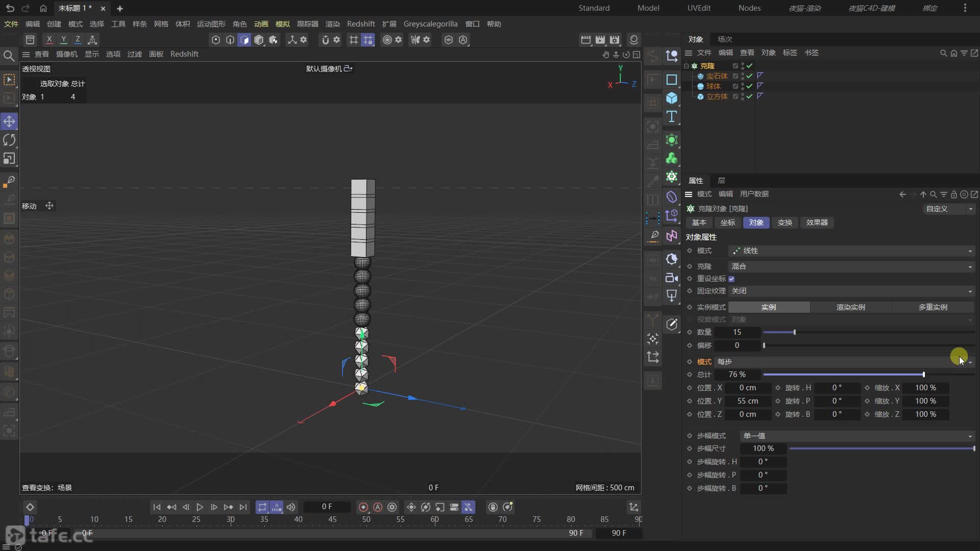Toggle X axis lock icon
The height and width of the screenshot is (551, 980).
pos(49,39)
